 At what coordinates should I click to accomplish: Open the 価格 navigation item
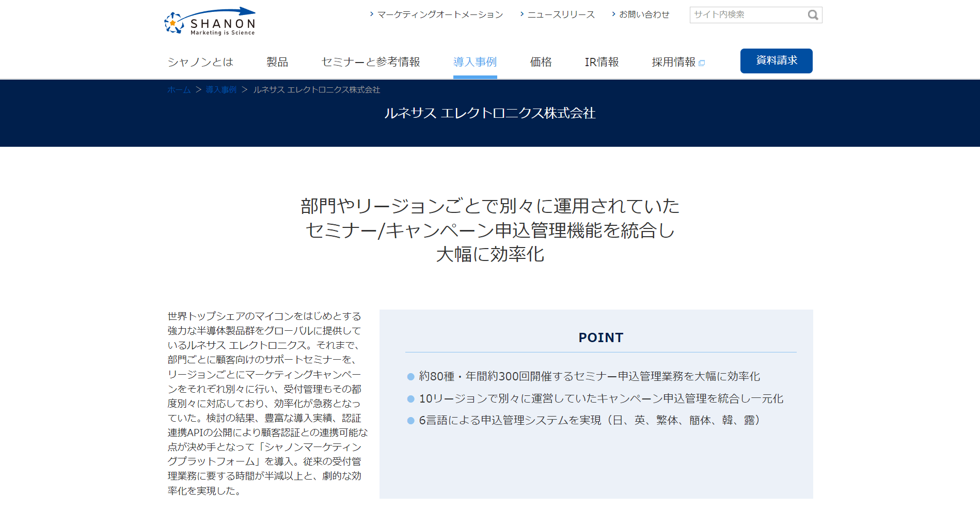click(x=541, y=62)
